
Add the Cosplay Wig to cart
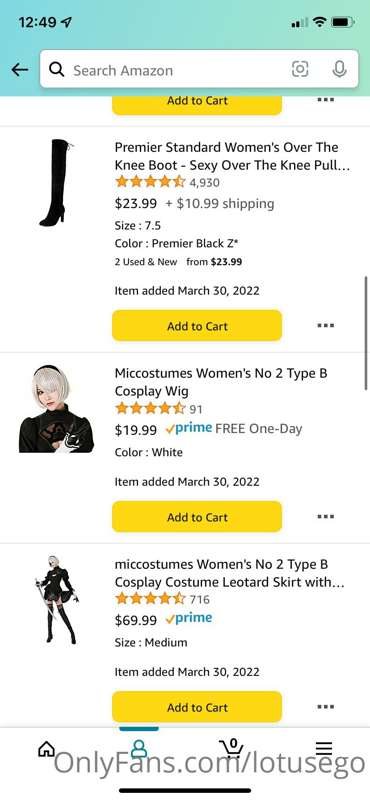tap(197, 517)
